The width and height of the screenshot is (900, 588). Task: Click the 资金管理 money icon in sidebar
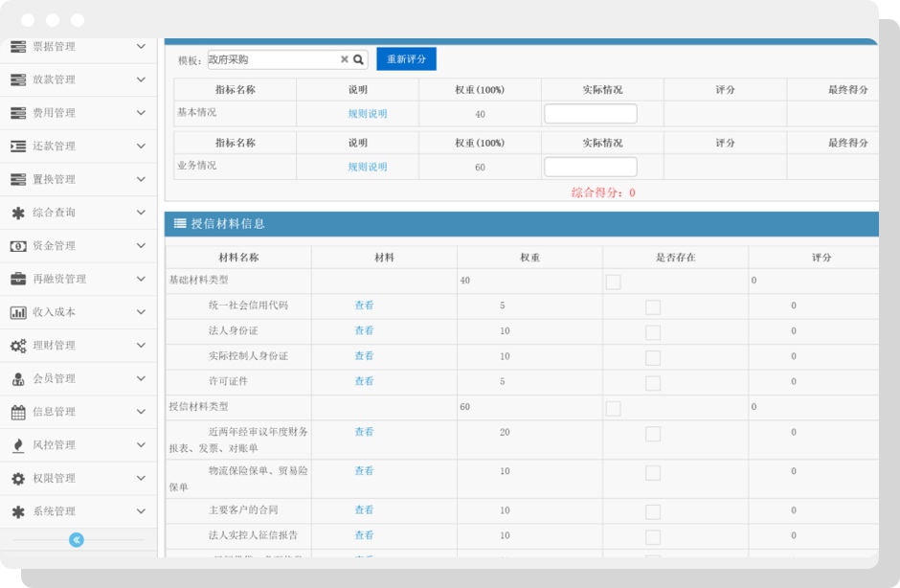(x=18, y=246)
